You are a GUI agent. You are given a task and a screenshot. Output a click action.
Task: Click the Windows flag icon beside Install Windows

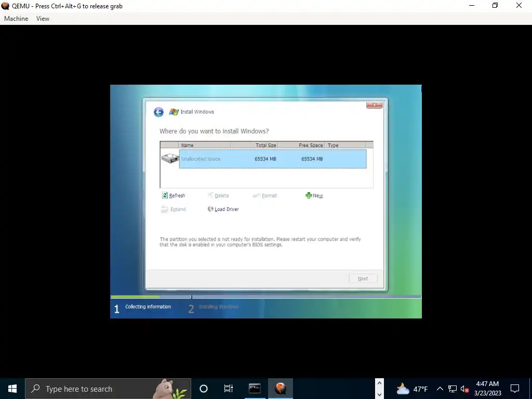point(174,112)
